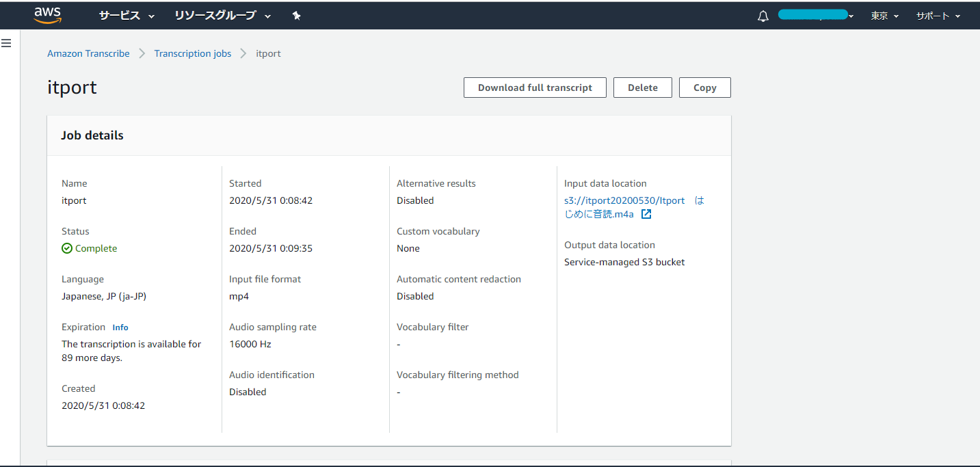Open the notifications bell icon
This screenshot has height=467, width=980.
(x=763, y=16)
